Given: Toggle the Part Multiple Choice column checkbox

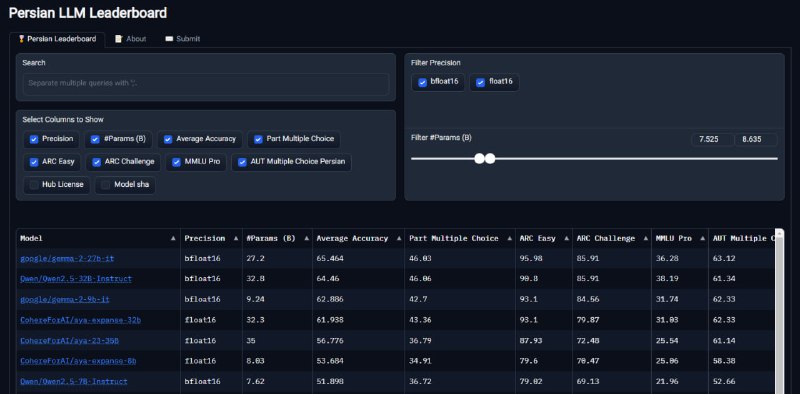Looking at the screenshot, I should coord(258,139).
